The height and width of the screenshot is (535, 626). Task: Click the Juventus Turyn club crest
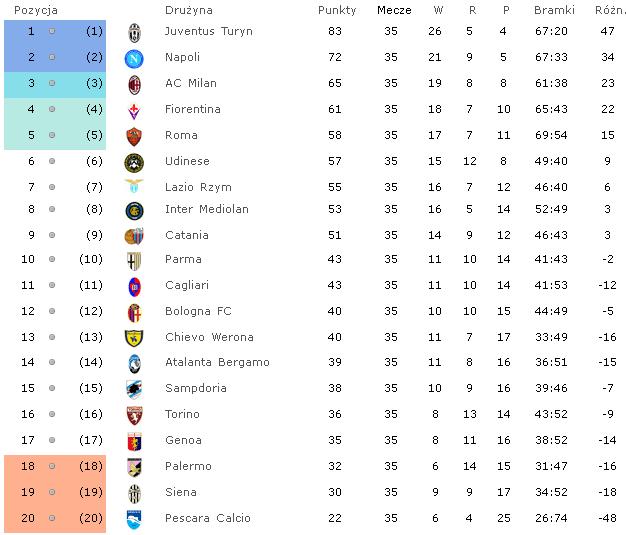(134, 32)
